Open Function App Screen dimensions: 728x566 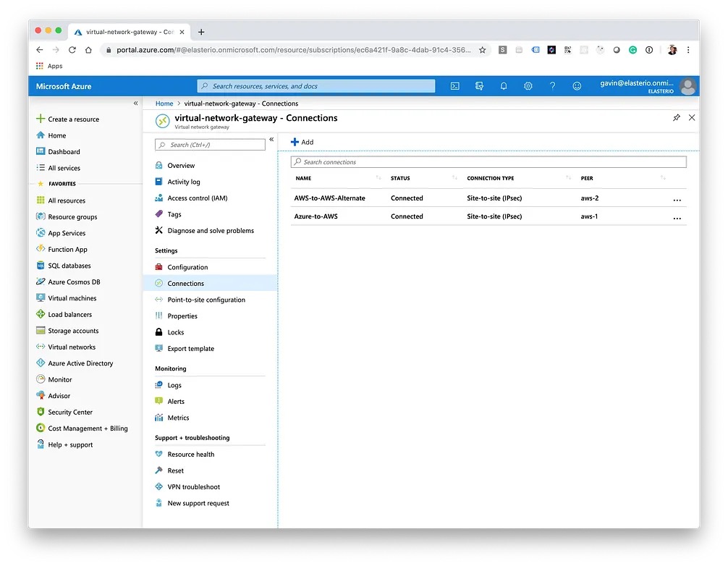[62, 249]
